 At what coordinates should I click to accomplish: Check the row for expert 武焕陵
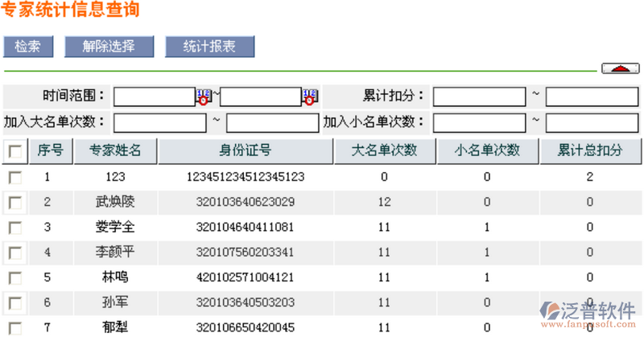click(14, 202)
